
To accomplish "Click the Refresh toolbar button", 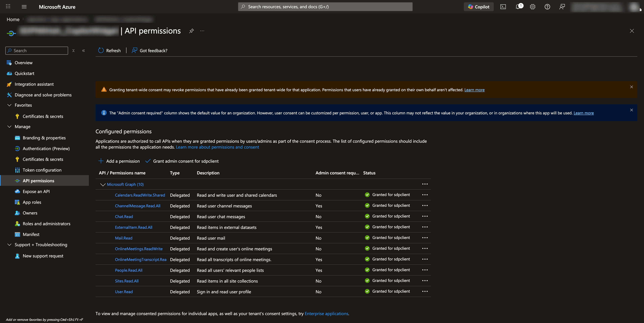I will pos(109,50).
